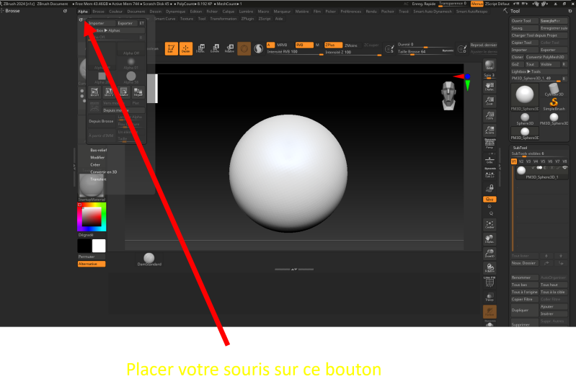The width and height of the screenshot is (576, 392).
Task: Open the ZPlugin menu
Action: [247, 19]
